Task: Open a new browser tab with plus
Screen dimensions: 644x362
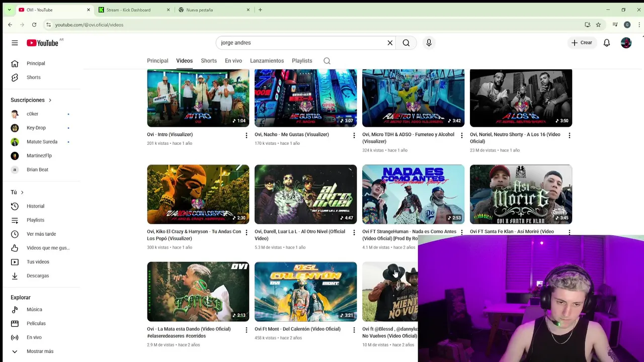Action: tap(260, 10)
